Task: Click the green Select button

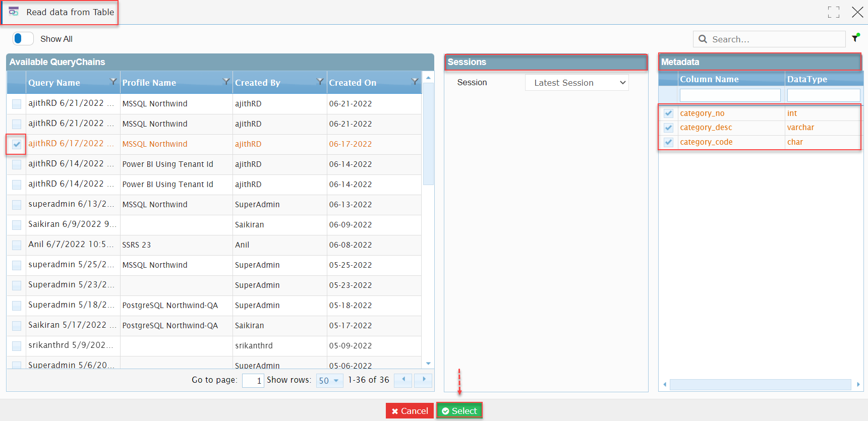Action: (x=459, y=411)
